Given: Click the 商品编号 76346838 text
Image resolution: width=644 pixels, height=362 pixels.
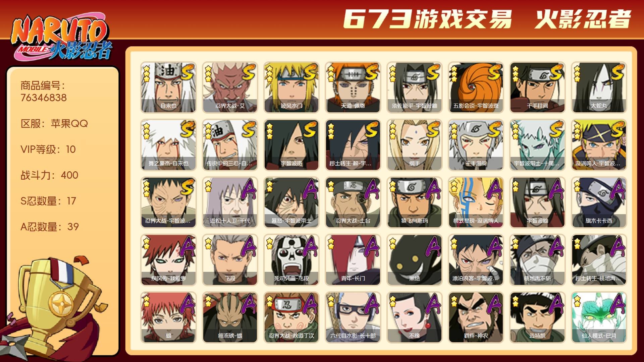Looking at the screenshot, I should point(44,92).
